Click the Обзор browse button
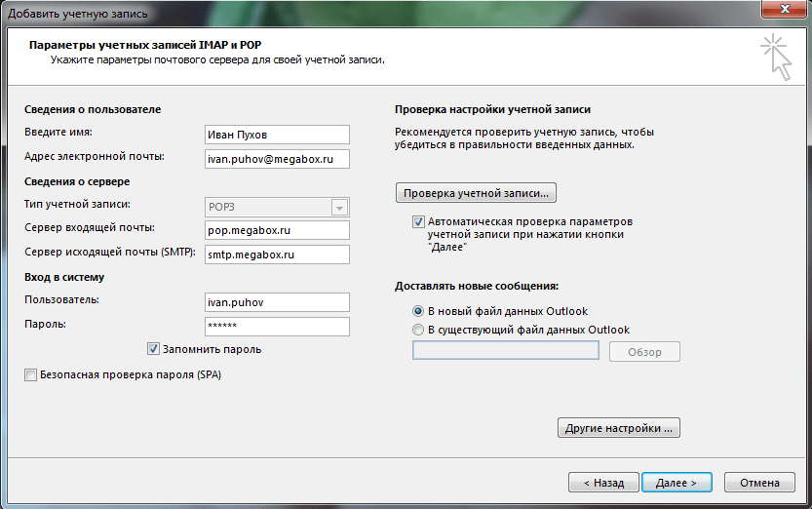Screen dimensions: 812x509 tap(644, 352)
